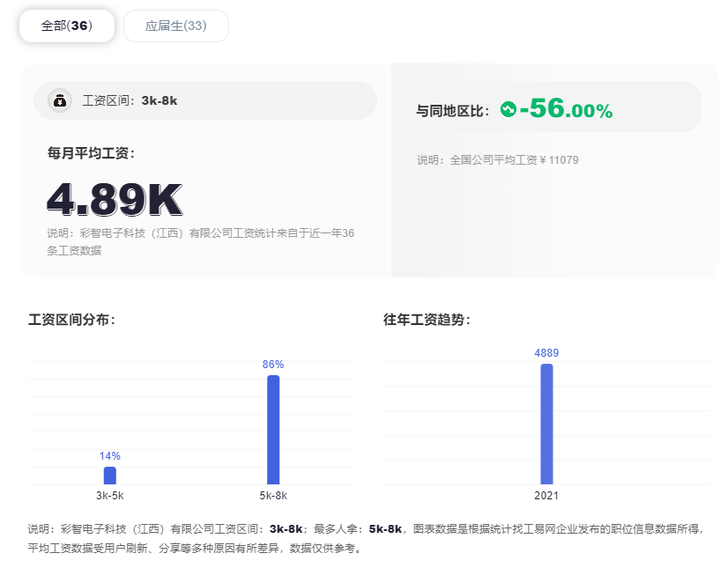Click the note about 近一年36条工资数据
720x568 pixels.
click(x=201, y=242)
